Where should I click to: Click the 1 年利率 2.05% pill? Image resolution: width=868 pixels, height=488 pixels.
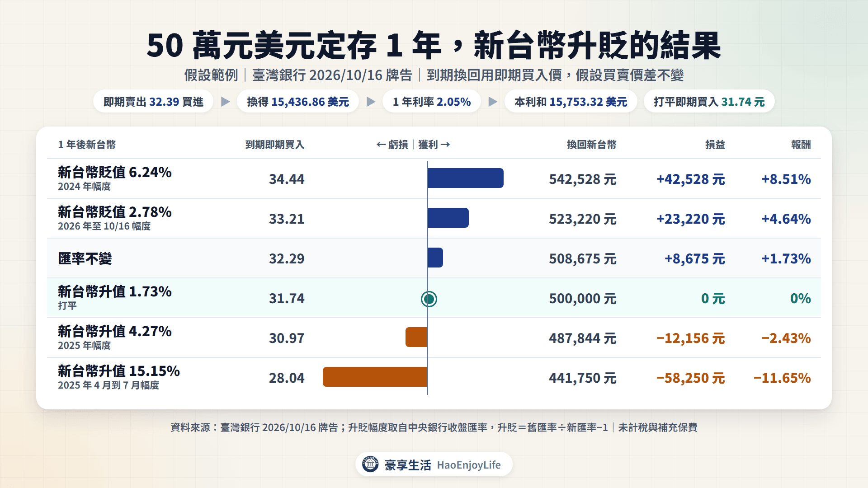coord(432,102)
